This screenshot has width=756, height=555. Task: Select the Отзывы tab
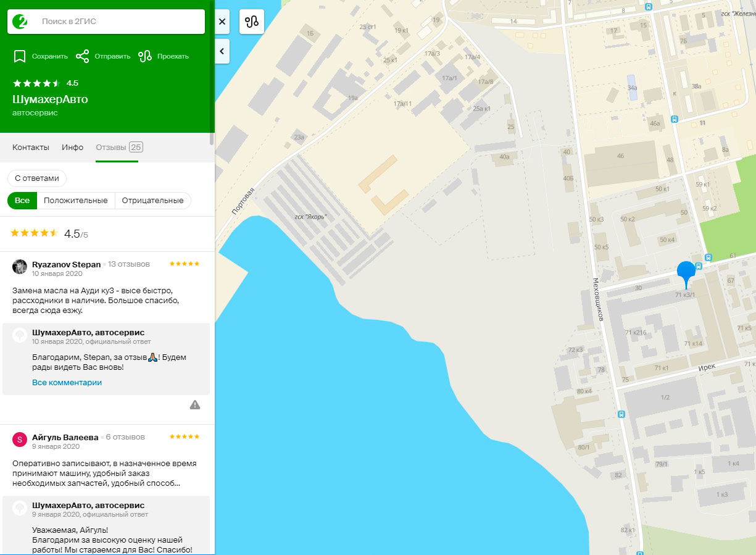(118, 148)
